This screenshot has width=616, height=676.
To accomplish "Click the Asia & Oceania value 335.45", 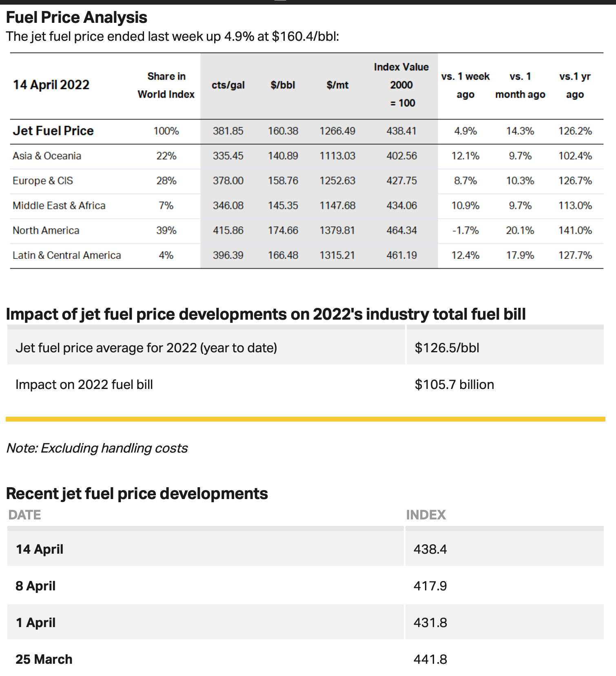I will tap(228, 156).
